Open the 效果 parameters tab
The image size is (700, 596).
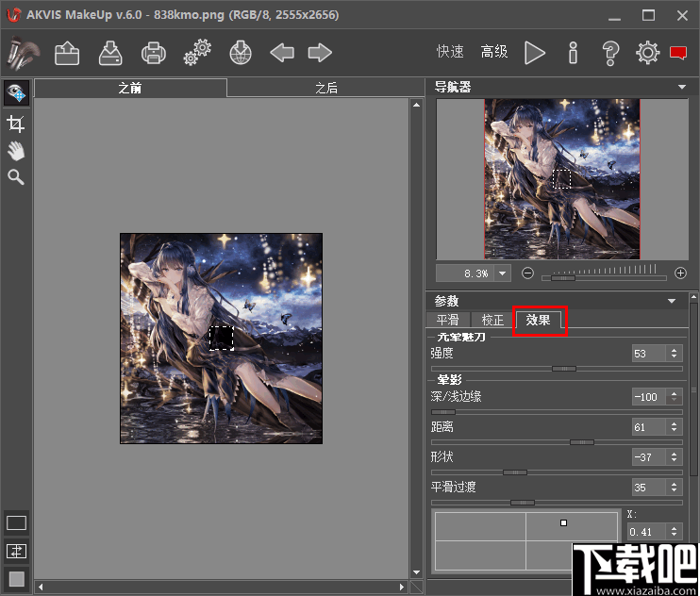click(539, 320)
